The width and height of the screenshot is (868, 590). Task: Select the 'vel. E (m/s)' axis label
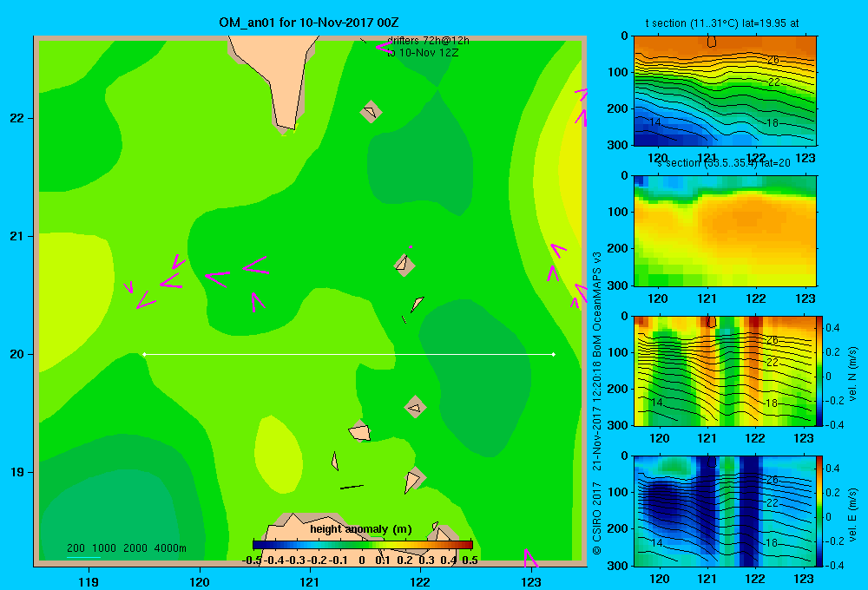(x=852, y=514)
